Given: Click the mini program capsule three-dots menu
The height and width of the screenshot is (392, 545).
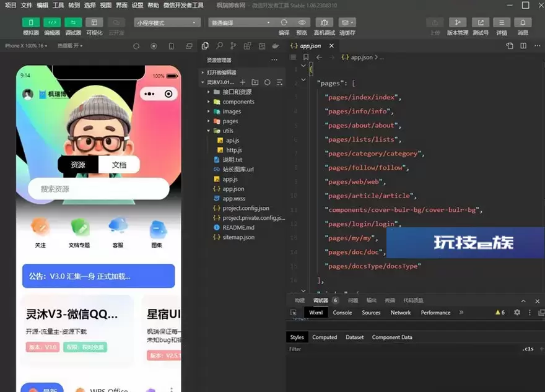Looking at the screenshot, I should coord(149,94).
